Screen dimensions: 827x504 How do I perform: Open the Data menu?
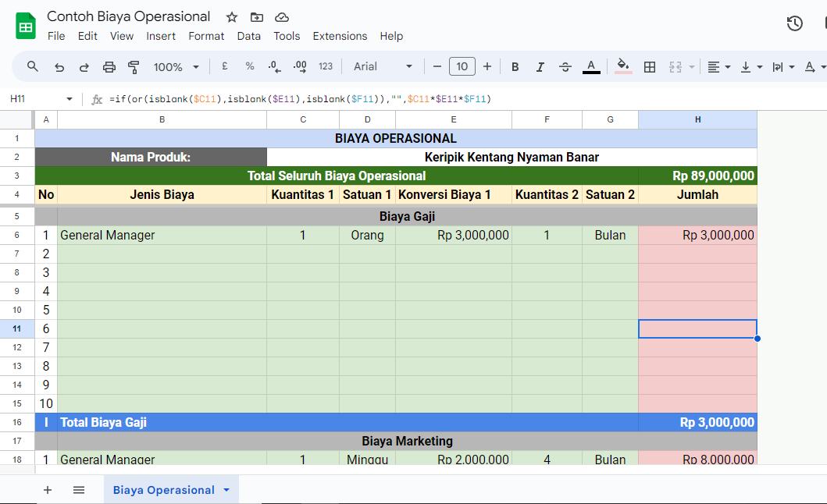pyautogui.click(x=248, y=36)
